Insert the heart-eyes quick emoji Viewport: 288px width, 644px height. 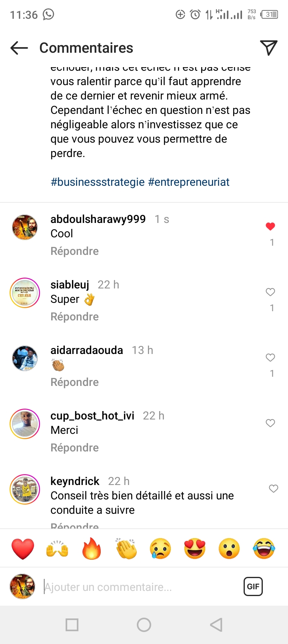[x=195, y=549]
